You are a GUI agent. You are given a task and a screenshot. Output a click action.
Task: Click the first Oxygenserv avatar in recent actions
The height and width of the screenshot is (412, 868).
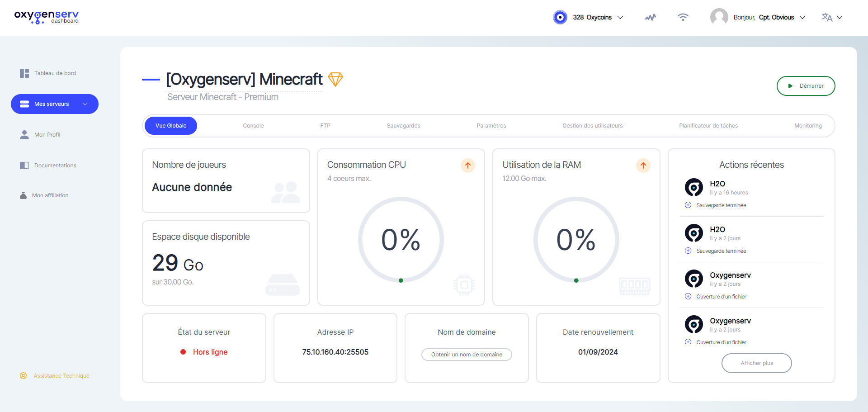click(x=694, y=279)
